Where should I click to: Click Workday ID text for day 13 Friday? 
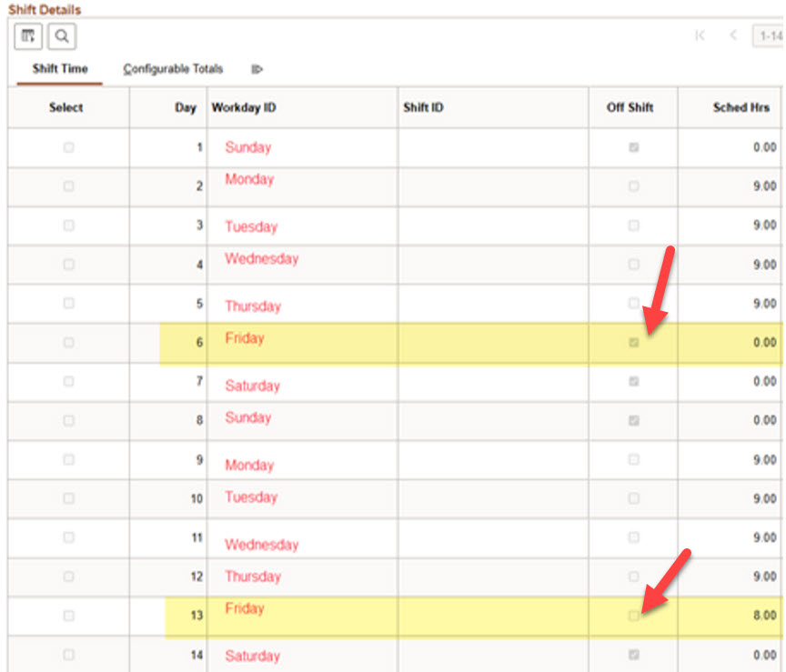244,608
